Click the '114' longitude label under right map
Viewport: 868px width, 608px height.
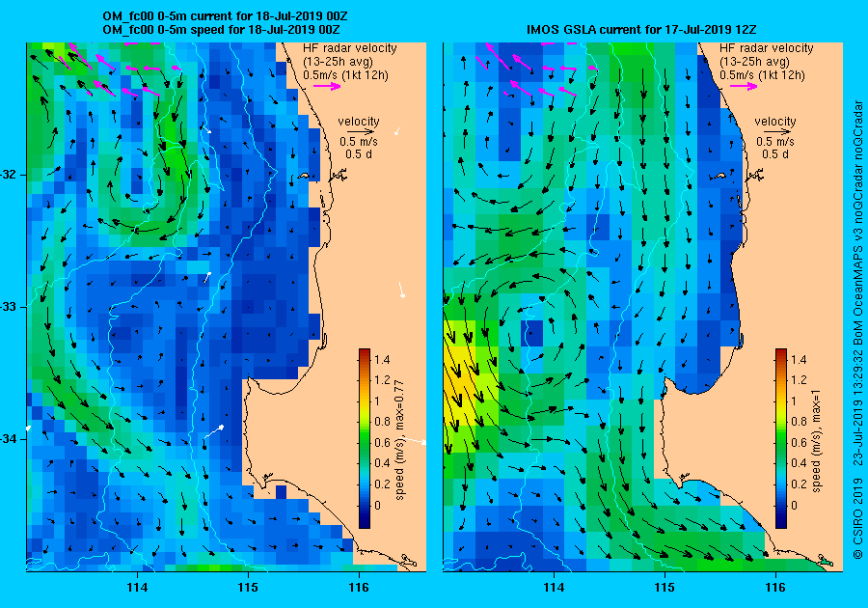click(554, 588)
